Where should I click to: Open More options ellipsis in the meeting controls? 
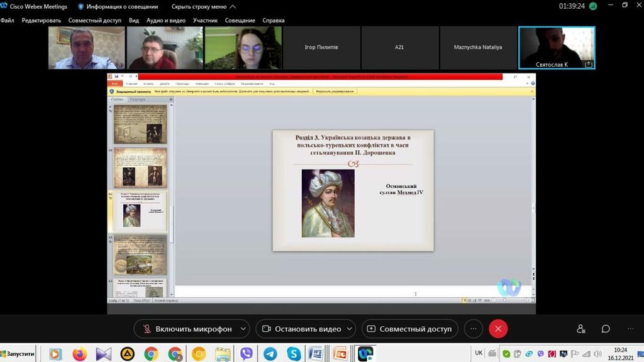(x=474, y=329)
